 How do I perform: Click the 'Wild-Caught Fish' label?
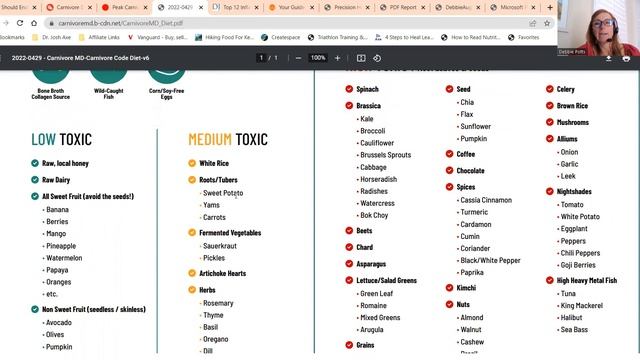point(109,93)
